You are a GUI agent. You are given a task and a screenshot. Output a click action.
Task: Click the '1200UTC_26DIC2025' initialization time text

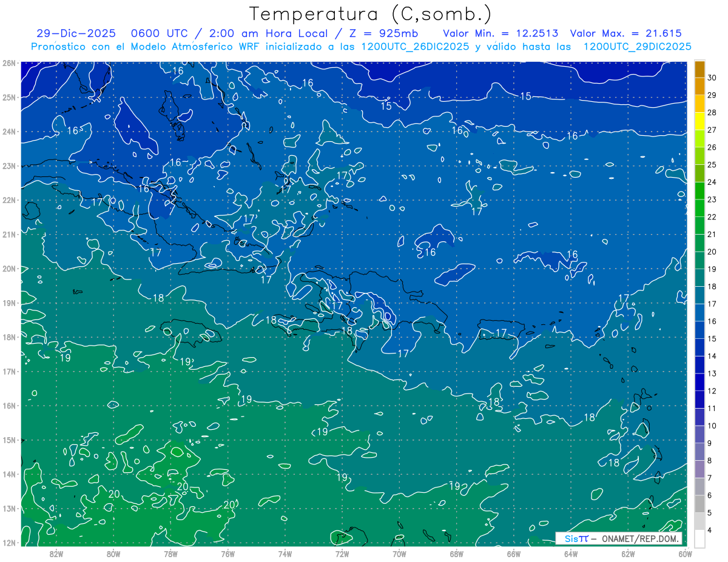[x=415, y=46]
